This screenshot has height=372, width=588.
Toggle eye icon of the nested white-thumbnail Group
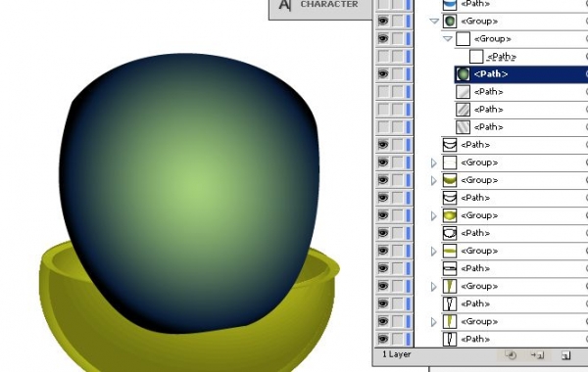coord(383,38)
